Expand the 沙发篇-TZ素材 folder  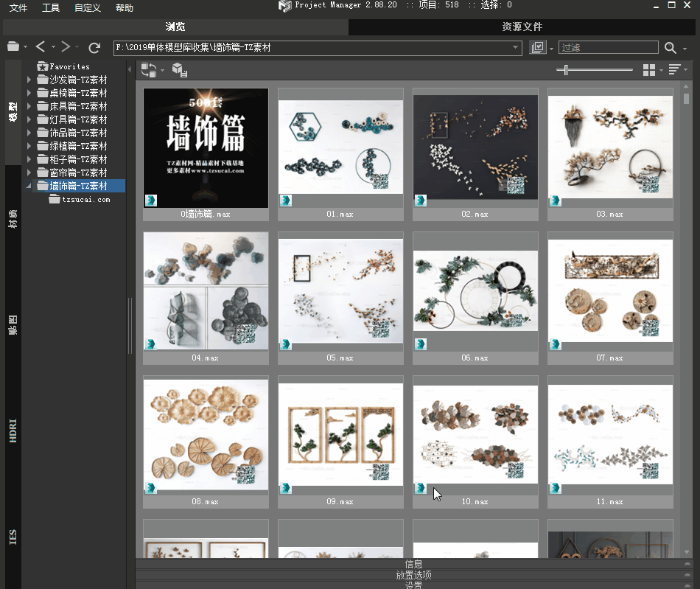coord(29,80)
